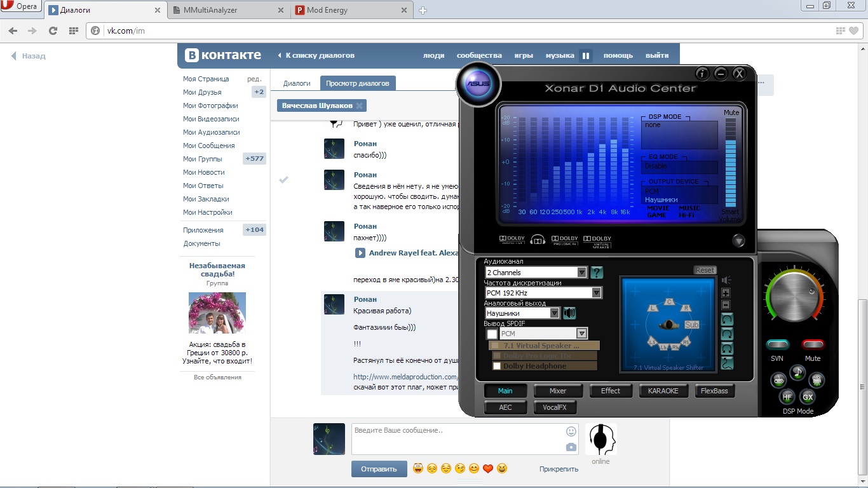Open the FlexBass tab
The height and width of the screenshot is (488, 868).
pyautogui.click(x=715, y=391)
